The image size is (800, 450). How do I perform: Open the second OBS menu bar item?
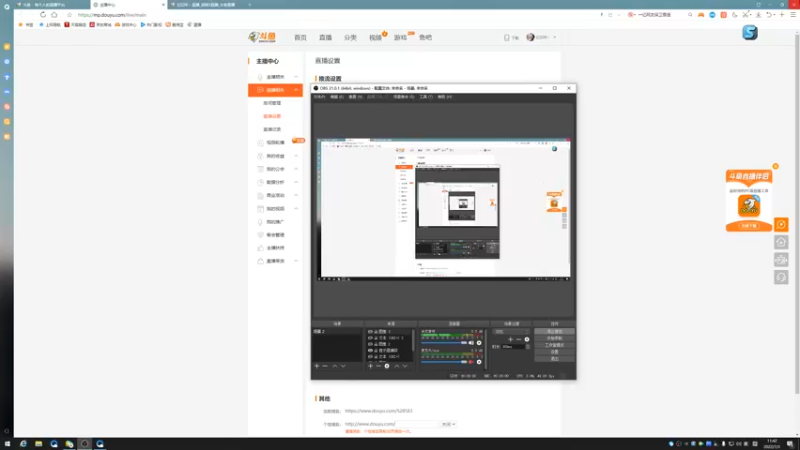click(337, 96)
